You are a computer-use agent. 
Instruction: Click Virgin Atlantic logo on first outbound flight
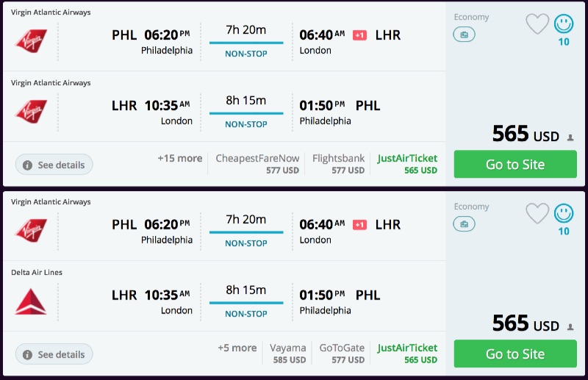click(31, 40)
